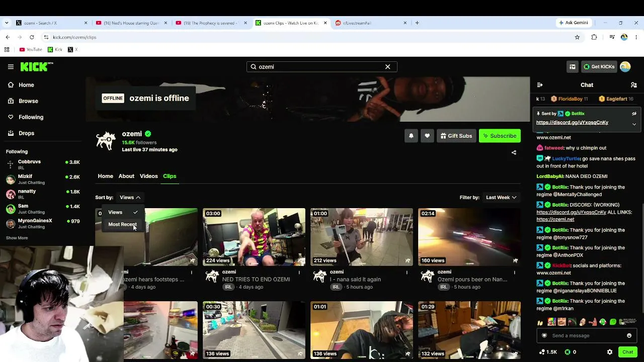Open options for ozemi hears footsteps clip
This screenshot has width=644, height=362.
click(x=192, y=272)
